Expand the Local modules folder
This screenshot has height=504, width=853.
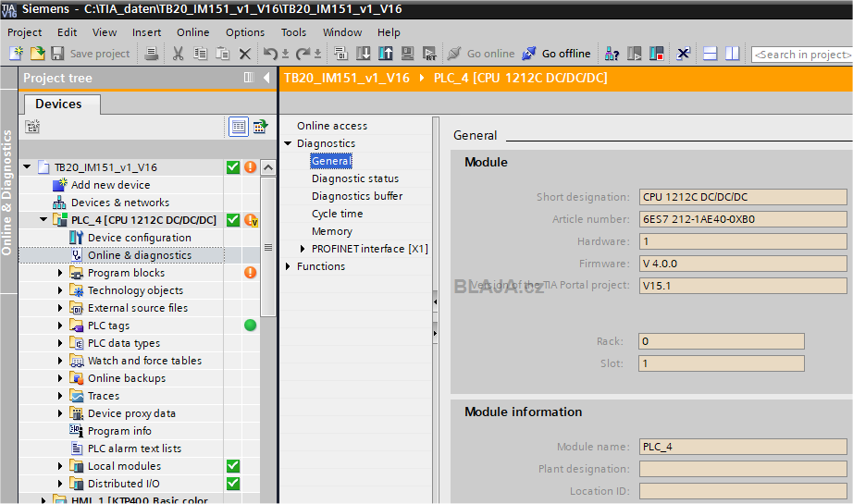coord(60,466)
